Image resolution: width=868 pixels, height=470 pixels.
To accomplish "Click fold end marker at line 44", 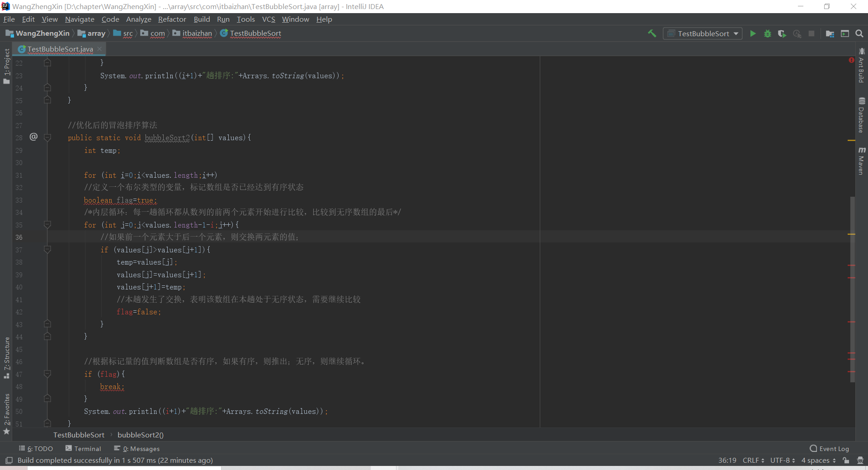I will pos(47,336).
